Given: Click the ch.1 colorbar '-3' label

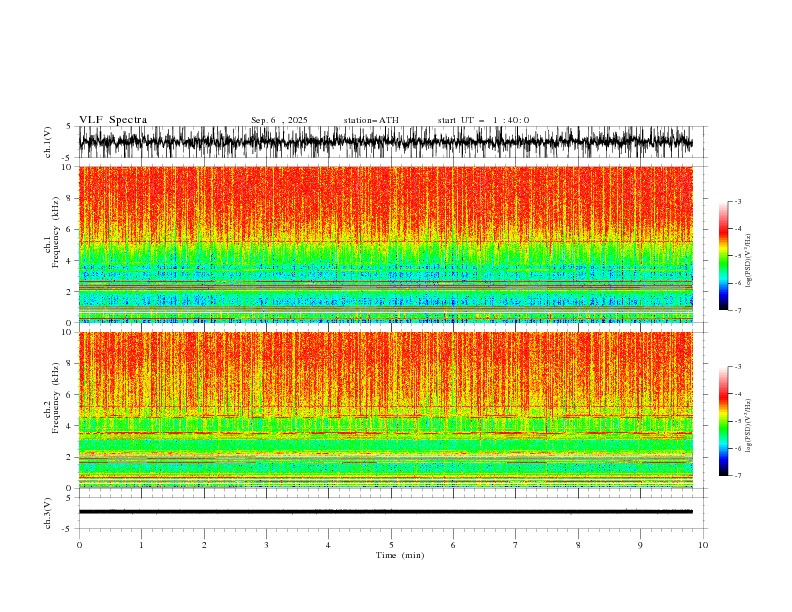Looking at the screenshot, I should click(x=737, y=201).
